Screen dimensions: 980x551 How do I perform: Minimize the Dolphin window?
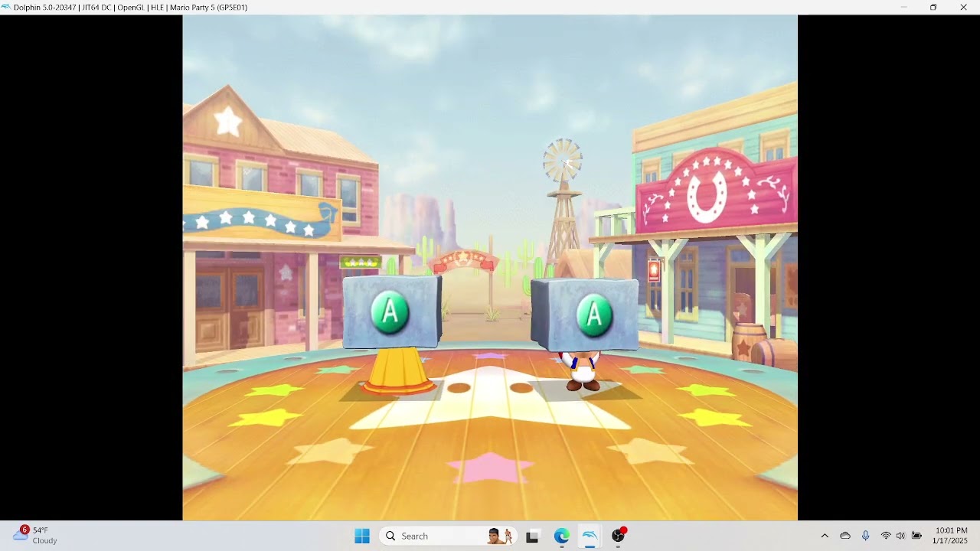coord(903,7)
